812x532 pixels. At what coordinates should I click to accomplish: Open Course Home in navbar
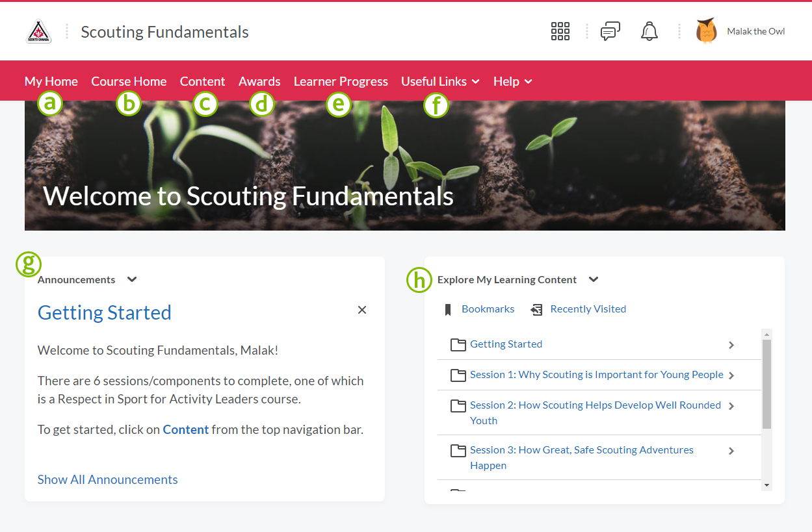click(129, 81)
